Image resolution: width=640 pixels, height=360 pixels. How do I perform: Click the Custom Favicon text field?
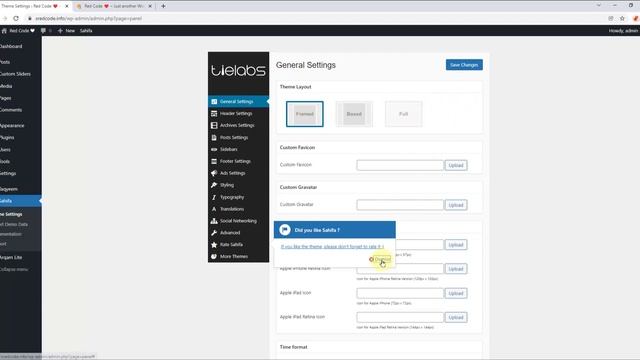(400, 165)
